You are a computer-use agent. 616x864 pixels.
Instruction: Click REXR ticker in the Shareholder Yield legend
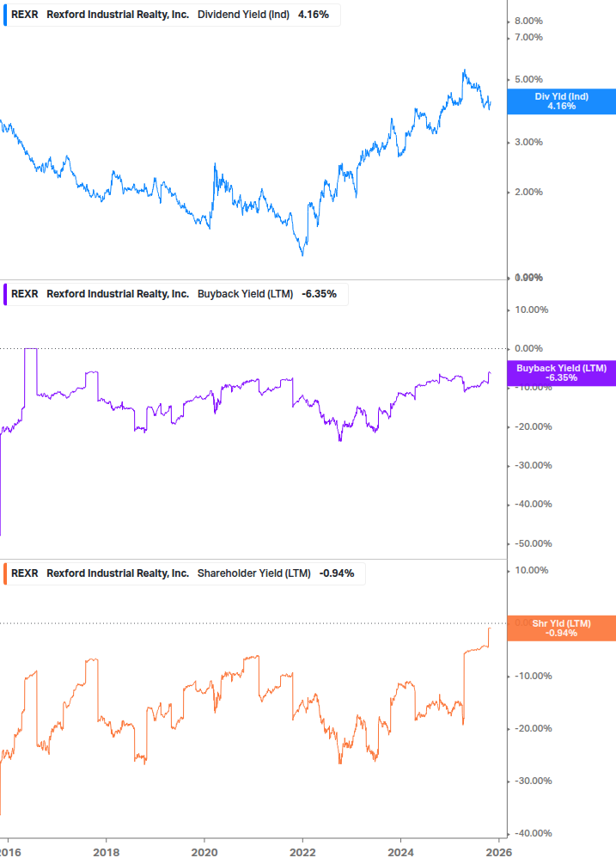point(25,573)
